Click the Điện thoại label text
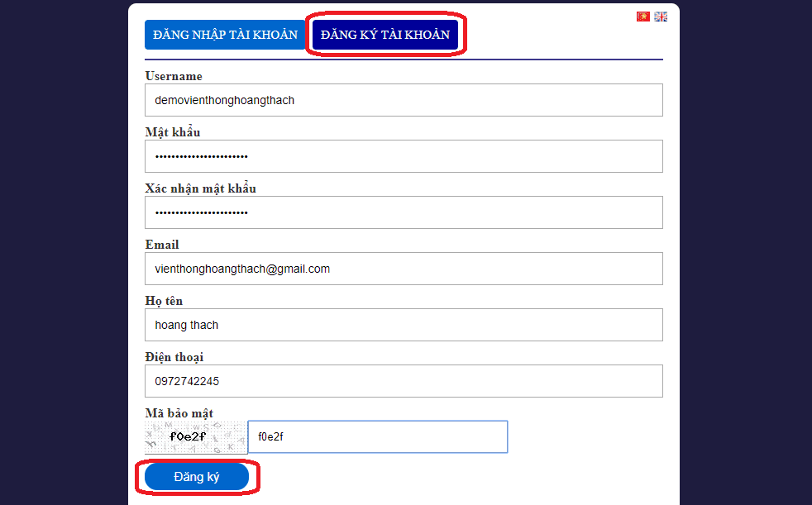 [174, 357]
